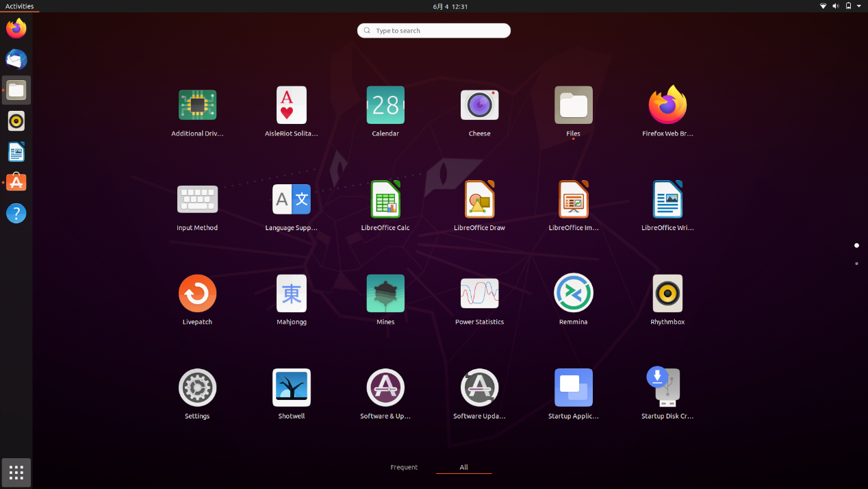
Task: Click the Firefox icon in the dock
Action: click(16, 29)
